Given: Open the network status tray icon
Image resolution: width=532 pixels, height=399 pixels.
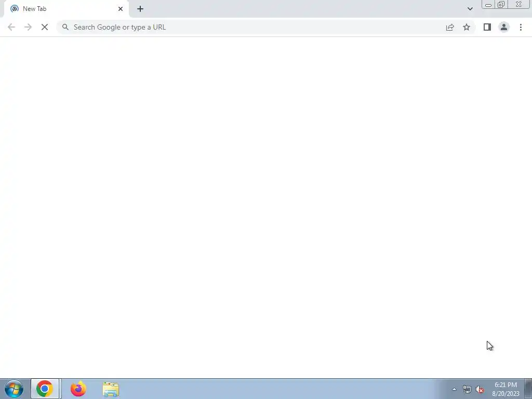Looking at the screenshot, I should (x=467, y=390).
